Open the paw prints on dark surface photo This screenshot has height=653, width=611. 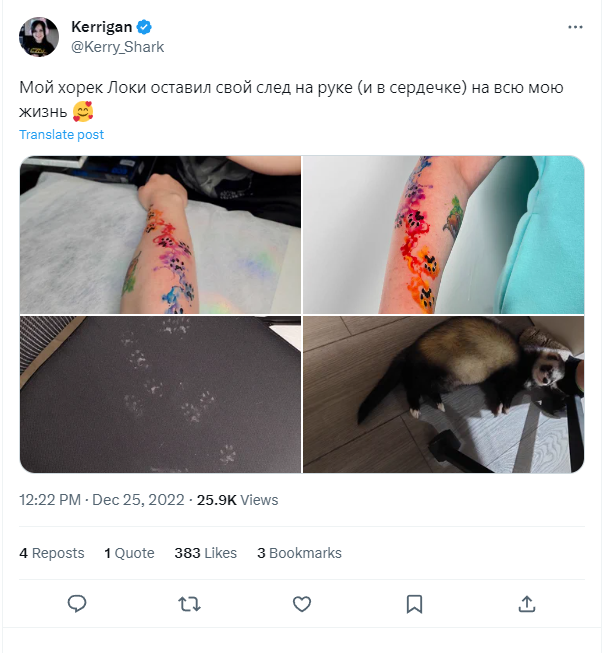[160, 394]
